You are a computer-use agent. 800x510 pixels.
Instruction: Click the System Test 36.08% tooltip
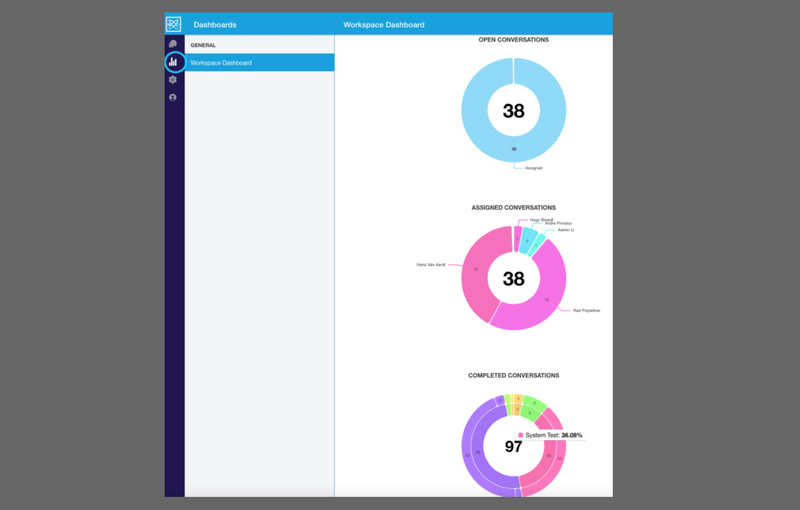tap(550, 435)
